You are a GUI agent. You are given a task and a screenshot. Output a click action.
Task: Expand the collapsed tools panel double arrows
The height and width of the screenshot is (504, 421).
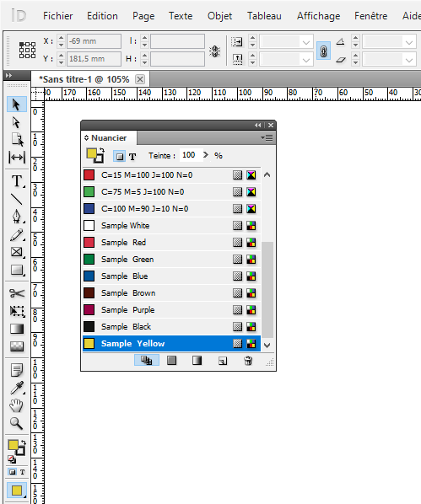tap(8, 75)
